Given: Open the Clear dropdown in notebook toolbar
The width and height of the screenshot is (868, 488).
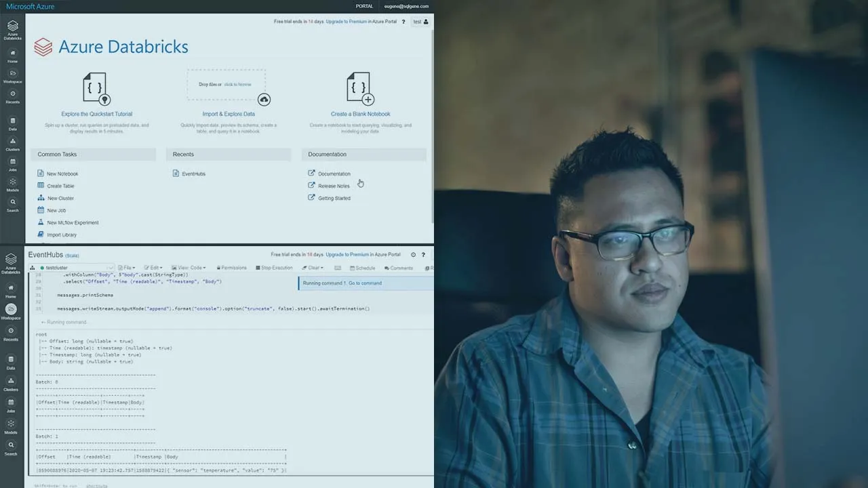Looking at the screenshot, I should tap(314, 268).
